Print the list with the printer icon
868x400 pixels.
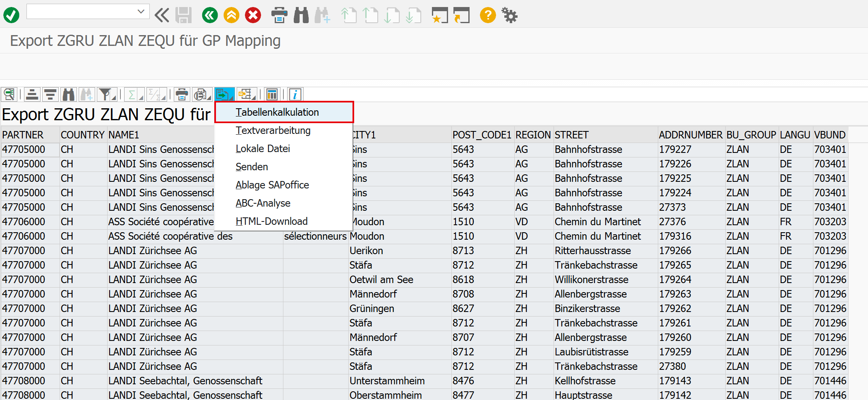pos(182,94)
